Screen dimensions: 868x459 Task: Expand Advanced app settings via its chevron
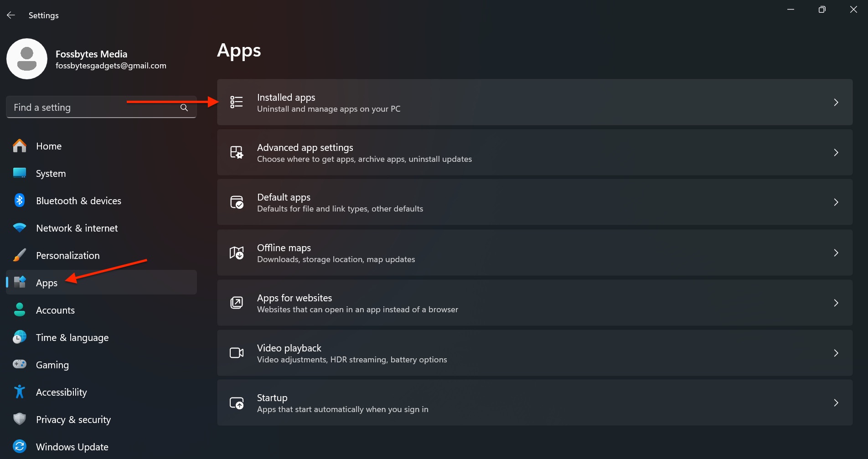coord(836,153)
